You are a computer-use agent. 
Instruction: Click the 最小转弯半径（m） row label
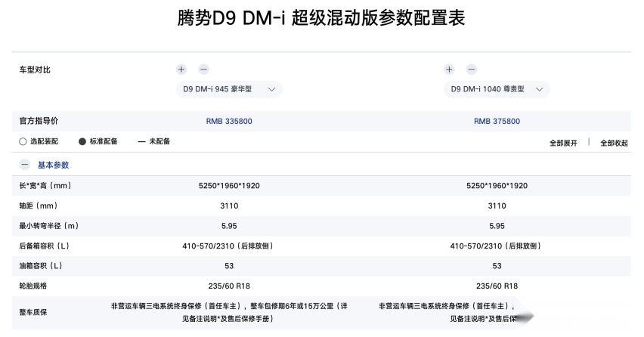pos(49,226)
